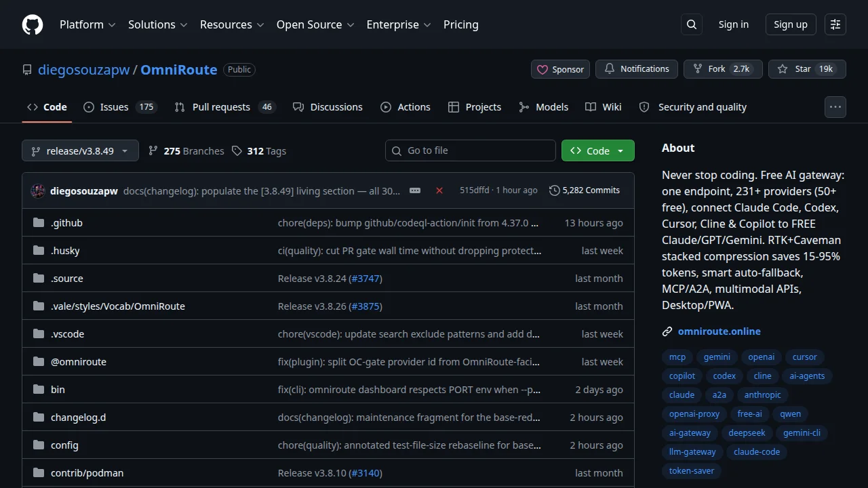This screenshot has width=868, height=488.
Task: Fork the repository with Fork button
Action: pos(723,69)
